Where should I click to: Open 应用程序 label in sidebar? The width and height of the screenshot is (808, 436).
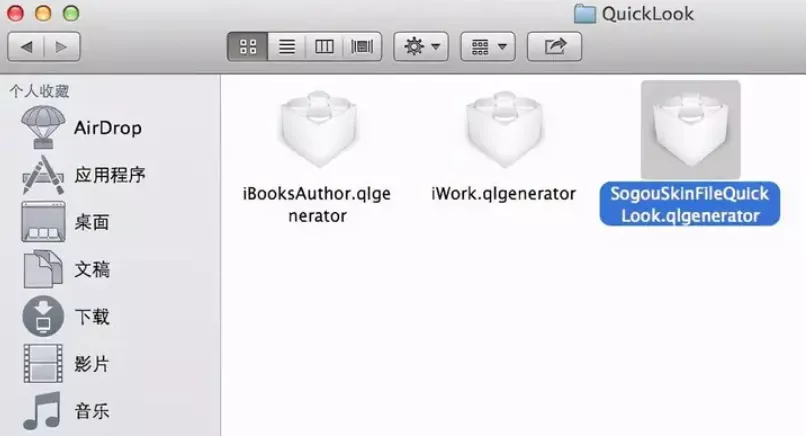[110, 175]
